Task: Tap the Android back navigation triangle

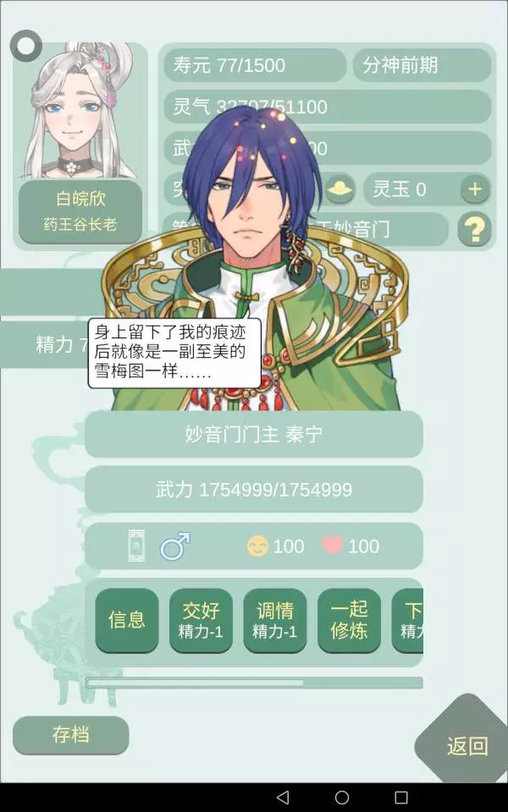Action: 283,797
